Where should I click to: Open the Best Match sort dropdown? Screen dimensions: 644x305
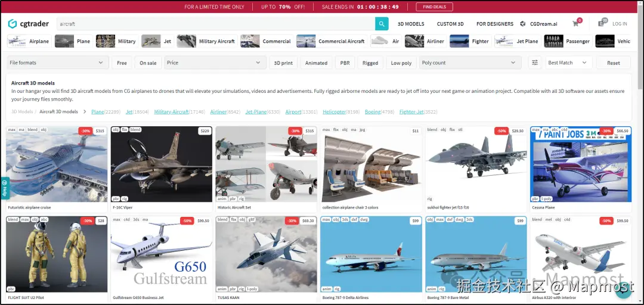tap(568, 63)
